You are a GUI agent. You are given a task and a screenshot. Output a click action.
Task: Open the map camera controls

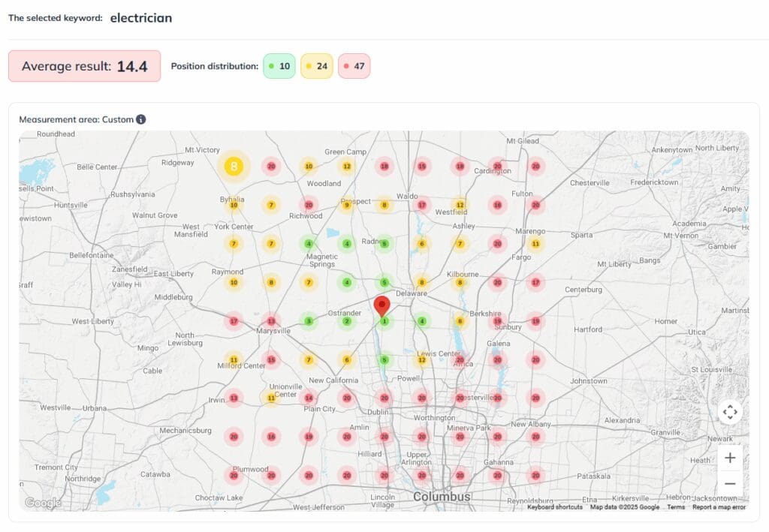coord(730,412)
